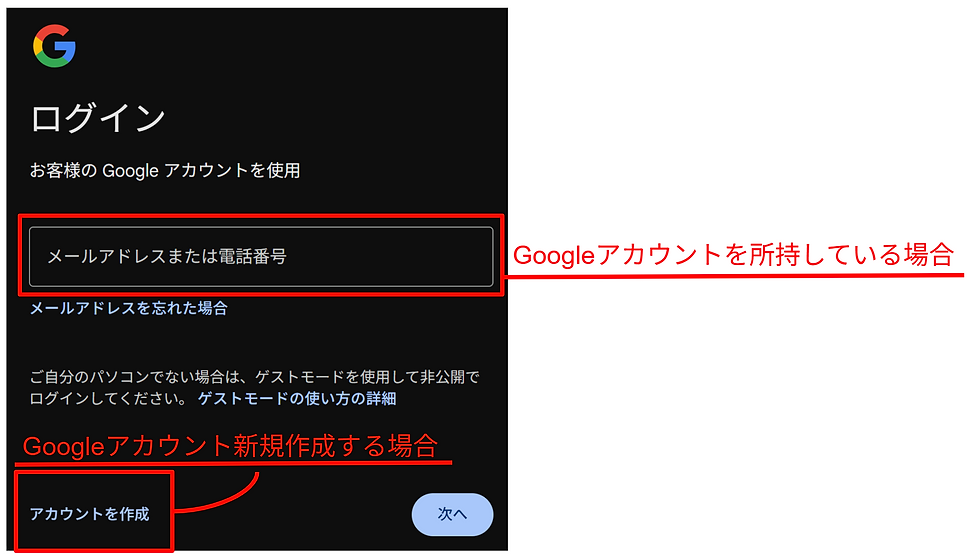Viewport: 980px width, 560px height.
Task: Click the red underline below 新規作成する場合 text
Action: [x=233, y=464]
